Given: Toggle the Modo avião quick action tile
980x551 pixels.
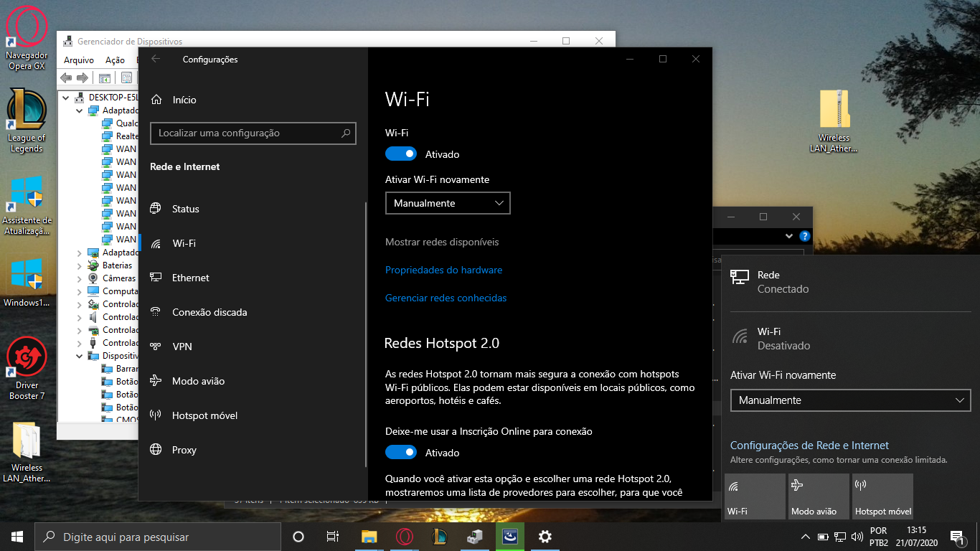Looking at the screenshot, I should [819, 496].
